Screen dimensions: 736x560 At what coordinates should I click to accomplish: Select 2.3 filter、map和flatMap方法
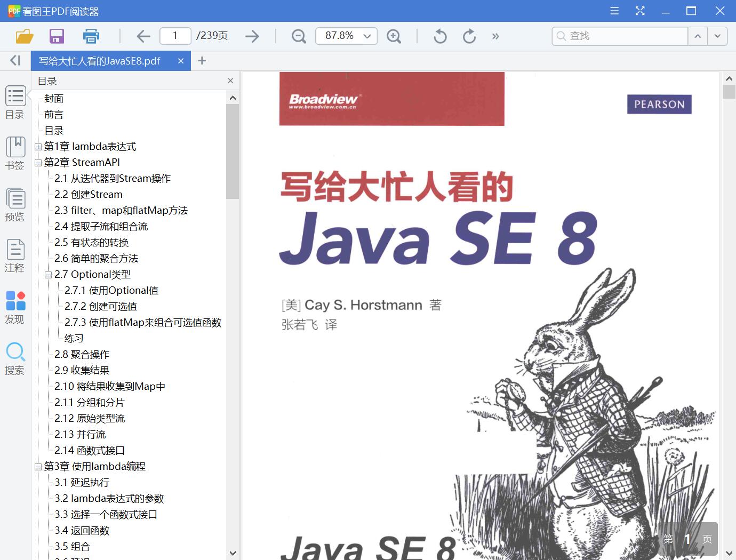click(x=121, y=211)
